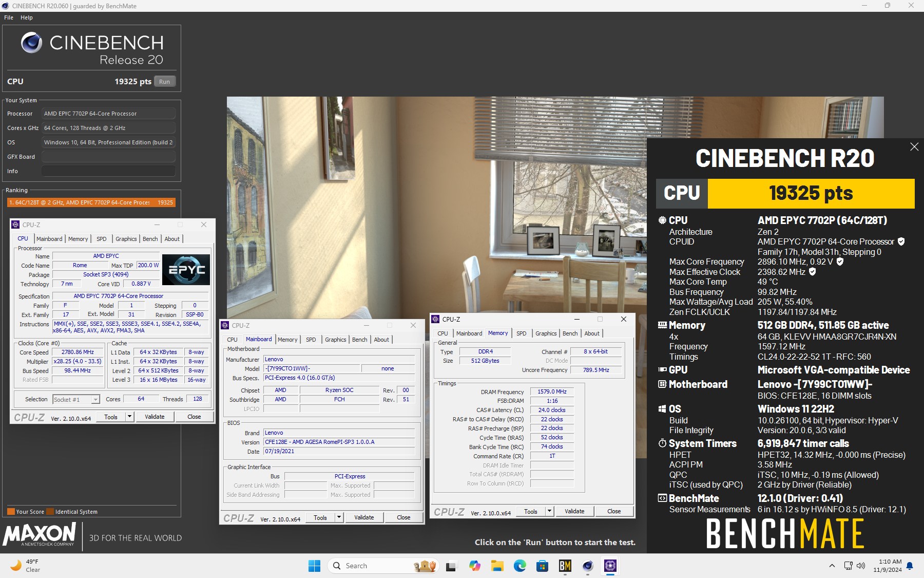Click the GFX Board field in Cinebench
Image resolution: width=924 pixels, height=578 pixels.
[108, 157]
